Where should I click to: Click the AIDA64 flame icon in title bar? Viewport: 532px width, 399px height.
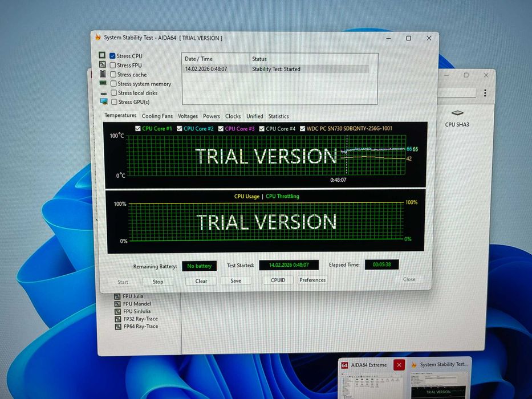pyautogui.click(x=98, y=37)
